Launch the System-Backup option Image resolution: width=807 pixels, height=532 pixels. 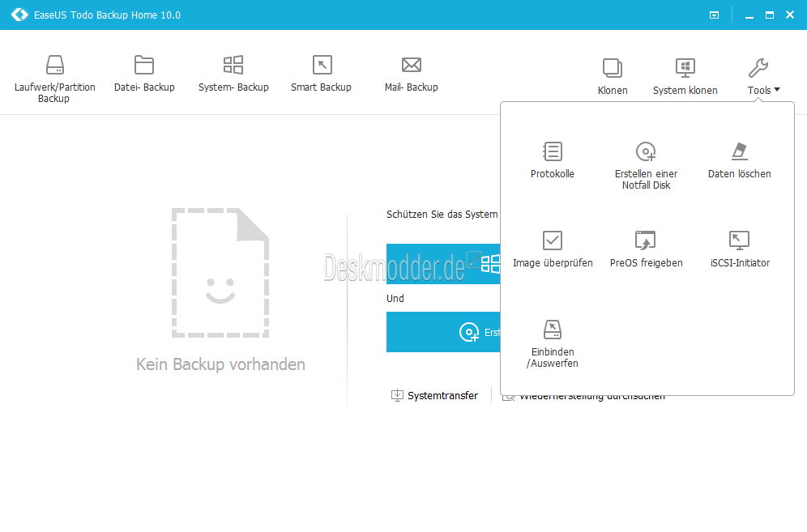tap(233, 74)
